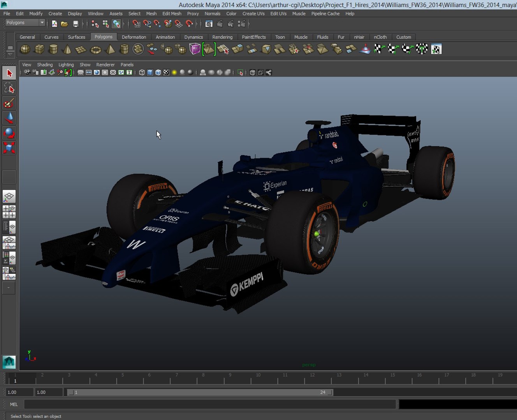Switch to the four-pane view layout
This screenshot has height=420, width=517.
pyautogui.click(x=9, y=212)
